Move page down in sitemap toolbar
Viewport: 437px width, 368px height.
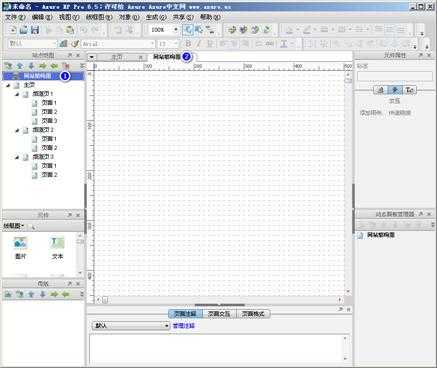[x=31, y=66]
